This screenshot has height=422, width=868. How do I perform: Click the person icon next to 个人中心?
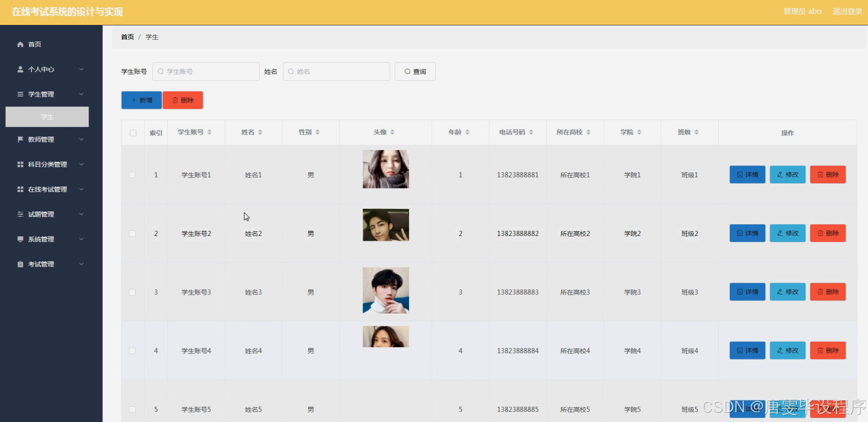pos(20,69)
